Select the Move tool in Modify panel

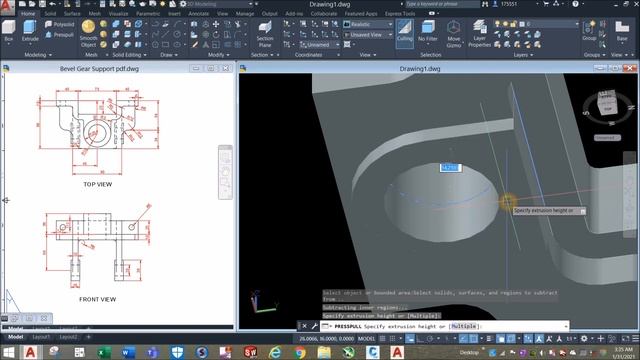pyautogui.click(x=216, y=24)
